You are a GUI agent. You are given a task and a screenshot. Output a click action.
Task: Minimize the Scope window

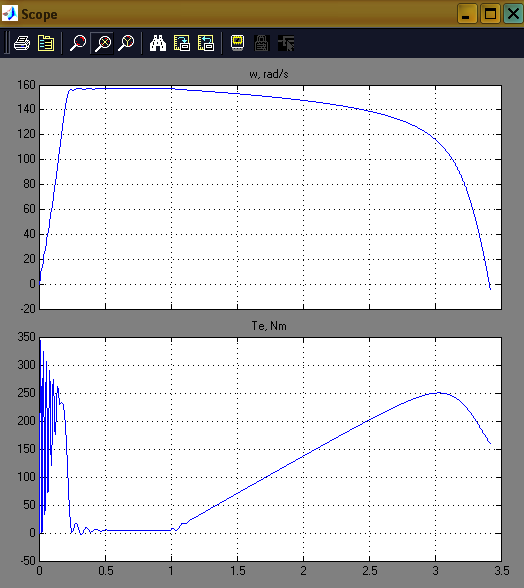[x=467, y=14]
